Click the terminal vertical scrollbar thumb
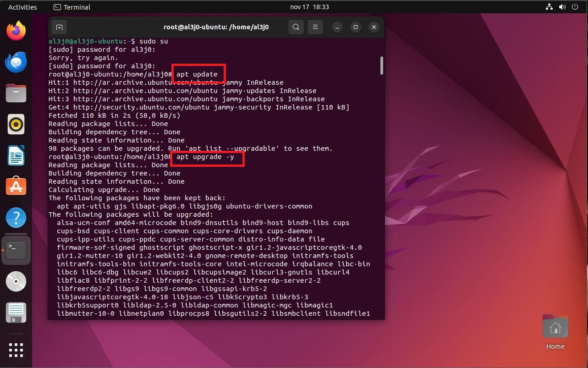 tap(381, 66)
